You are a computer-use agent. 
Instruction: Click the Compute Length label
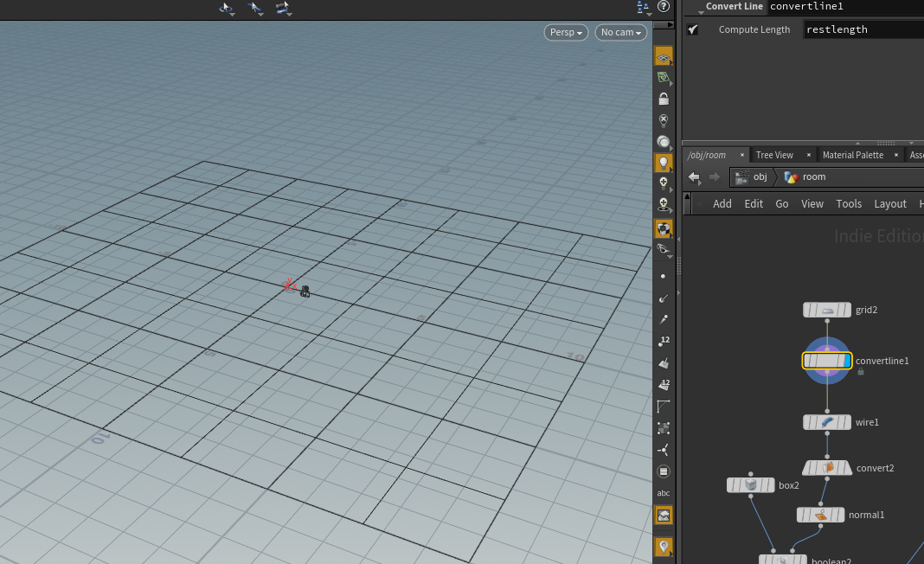[754, 29]
